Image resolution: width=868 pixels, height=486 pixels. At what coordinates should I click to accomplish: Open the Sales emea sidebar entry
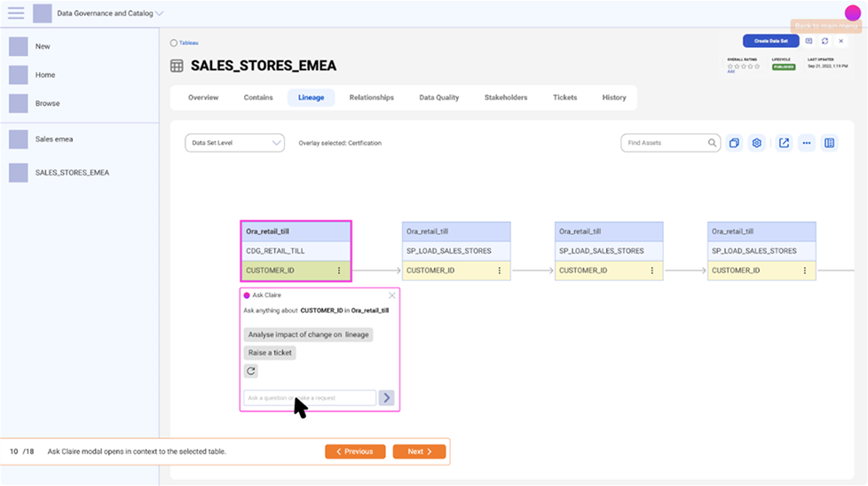coord(54,139)
